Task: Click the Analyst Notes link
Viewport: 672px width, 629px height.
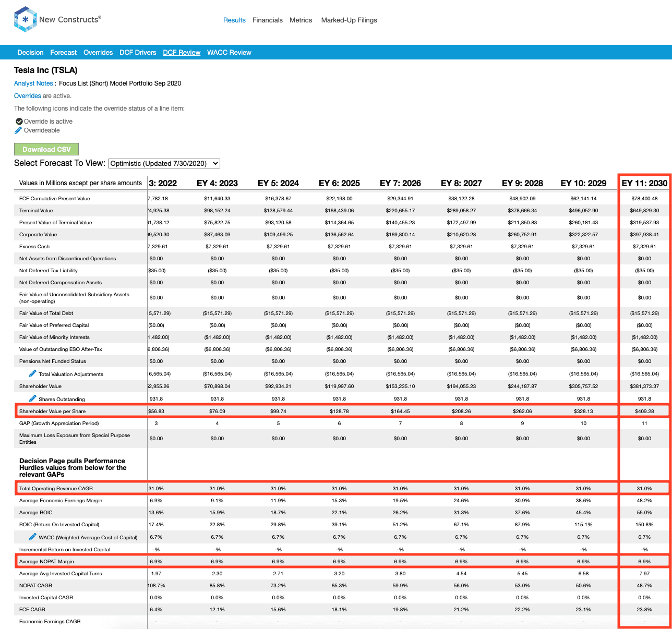Action: tap(33, 83)
